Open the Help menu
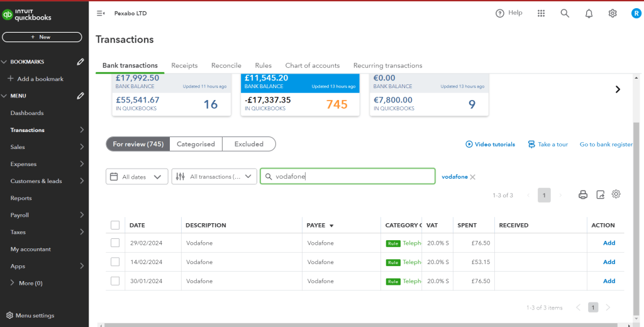This screenshot has width=644, height=327. [509, 13]
